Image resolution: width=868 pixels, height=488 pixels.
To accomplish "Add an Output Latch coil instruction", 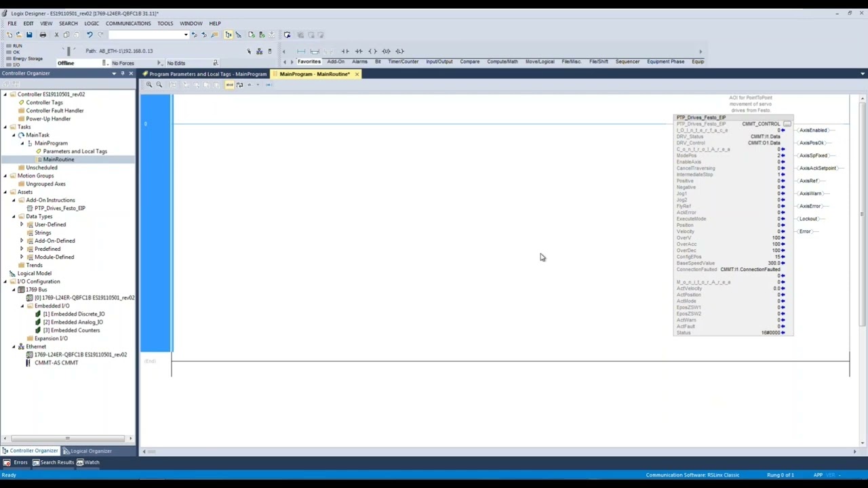I will point(399,52).
